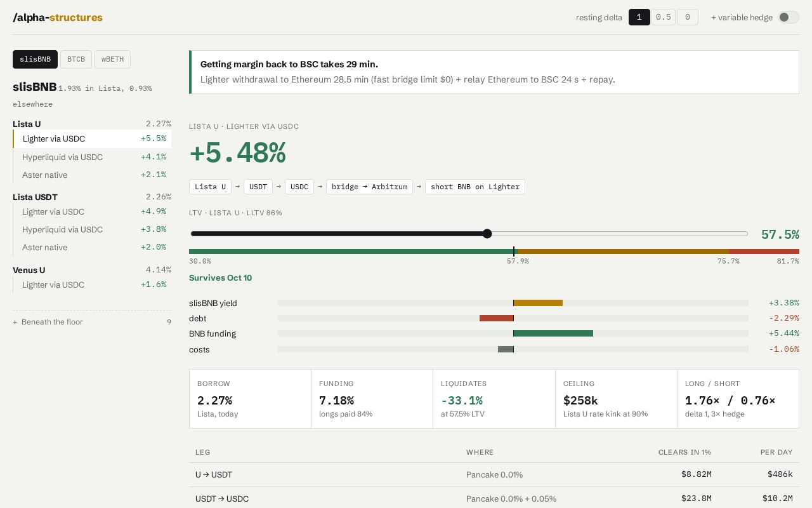Image resolution: width=812 pixels, height=508 pixels.
Task: Click the Long / Short 1.76× card
Action: [x=738, y=399]
